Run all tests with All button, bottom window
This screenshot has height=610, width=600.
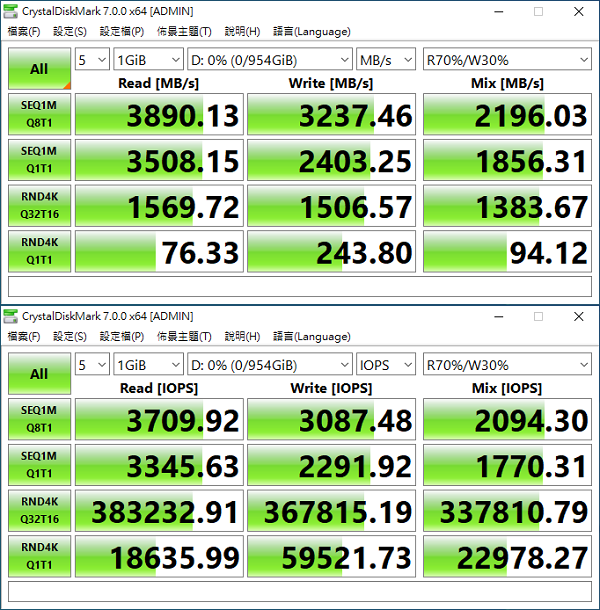(39, 374)
